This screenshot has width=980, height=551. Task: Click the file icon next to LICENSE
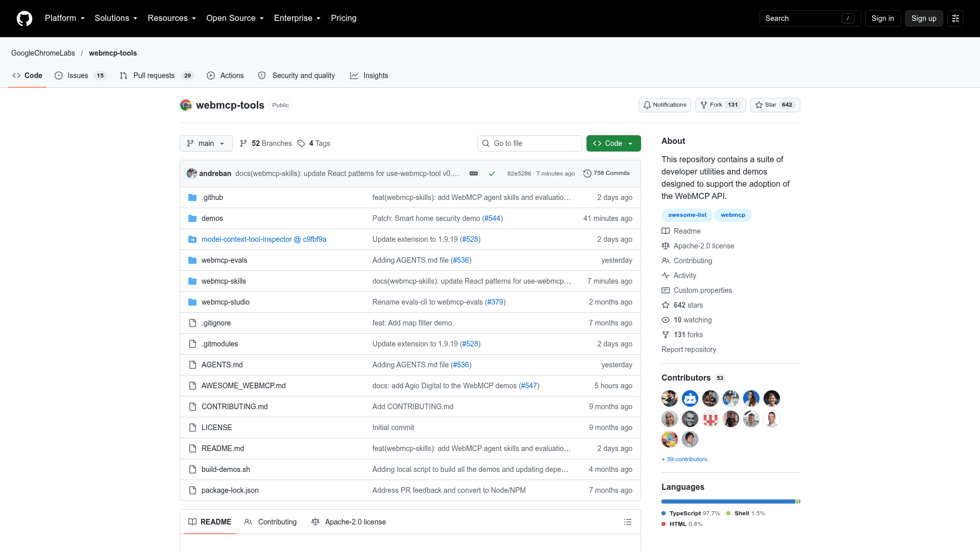[x=192, y=428]
